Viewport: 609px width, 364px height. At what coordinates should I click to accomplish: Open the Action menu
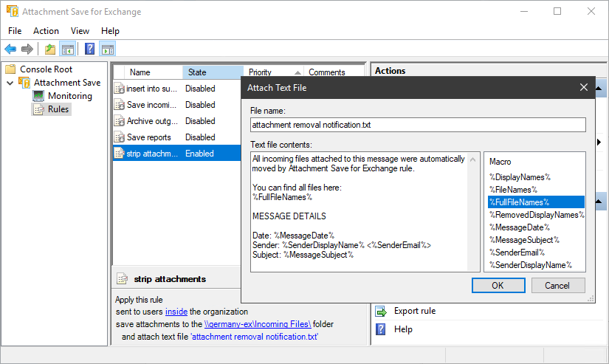click(x=46, y=31)
